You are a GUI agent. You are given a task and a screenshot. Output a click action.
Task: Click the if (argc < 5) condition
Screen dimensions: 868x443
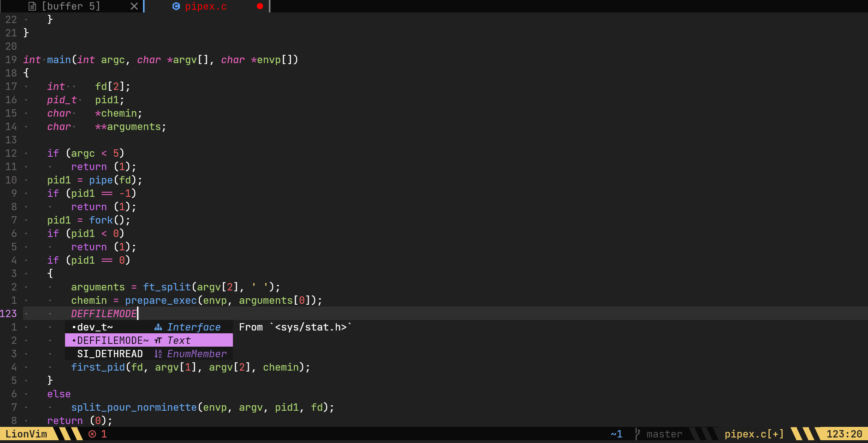point(86,154)
